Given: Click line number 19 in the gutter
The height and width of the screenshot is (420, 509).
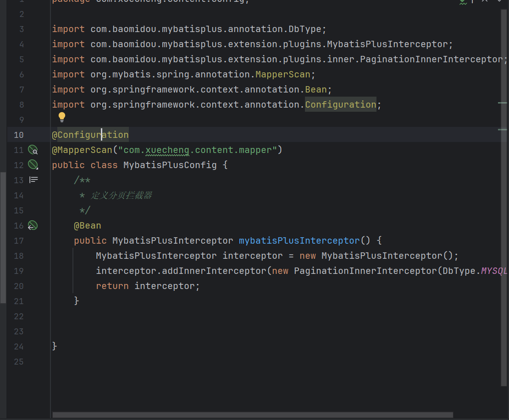Looking at the screenshot, I should tap(19, 271).
